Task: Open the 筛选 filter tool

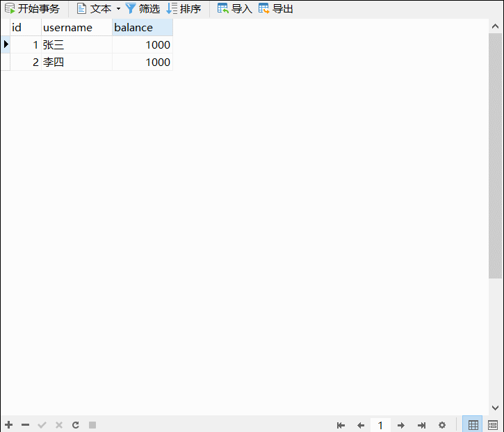Action: (x=143, y=8)
